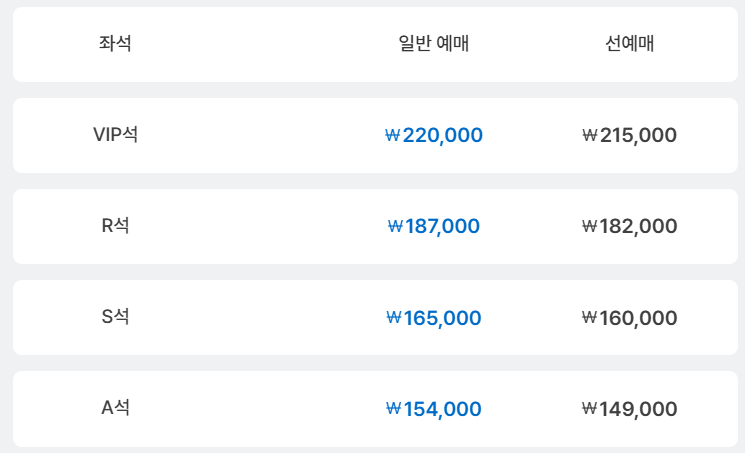
Task: Click the 좌석 column header
Action: [115, 43]
